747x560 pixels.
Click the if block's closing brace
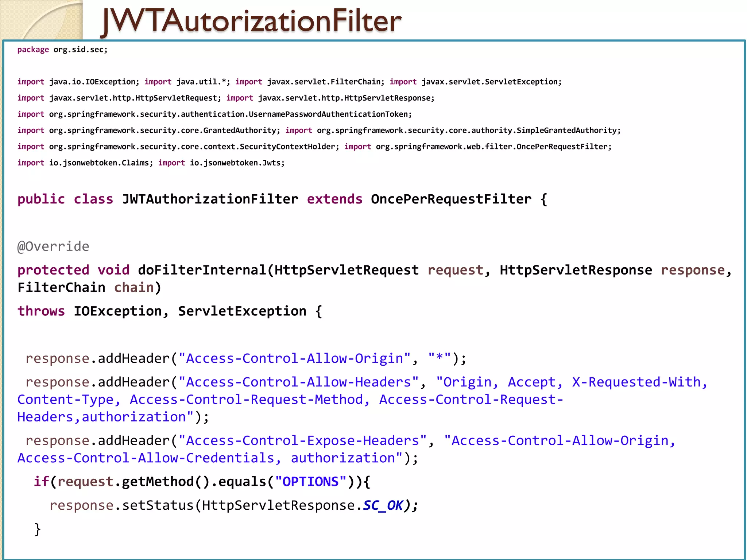coord(37,529)
